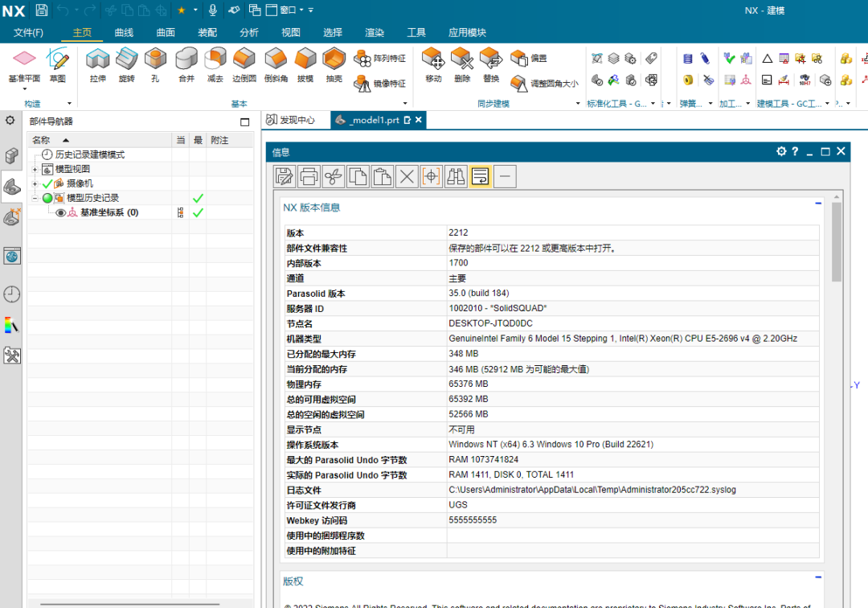
Task: Click the paste icon in 信息 toolbar
Action: tap(382, 177)
